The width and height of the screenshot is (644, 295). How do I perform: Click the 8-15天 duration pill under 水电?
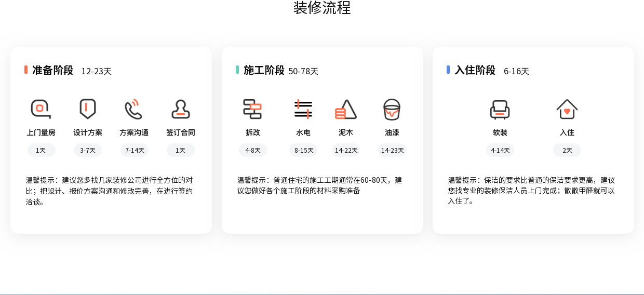[x=304, y=151]
